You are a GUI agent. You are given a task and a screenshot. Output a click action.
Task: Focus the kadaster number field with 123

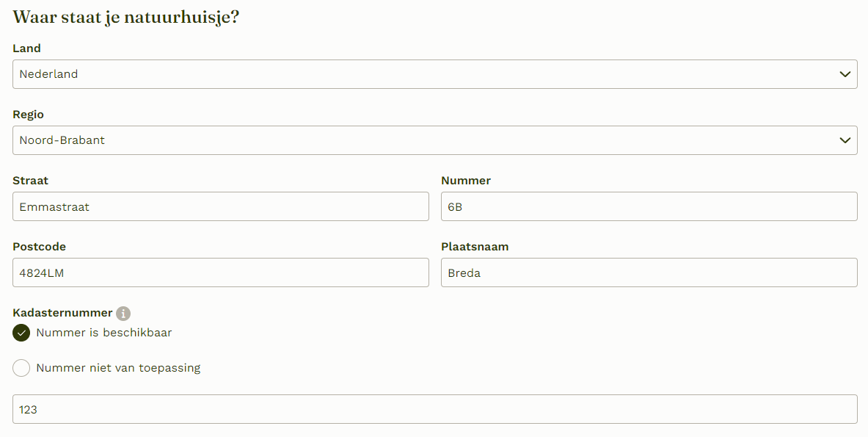434,409
